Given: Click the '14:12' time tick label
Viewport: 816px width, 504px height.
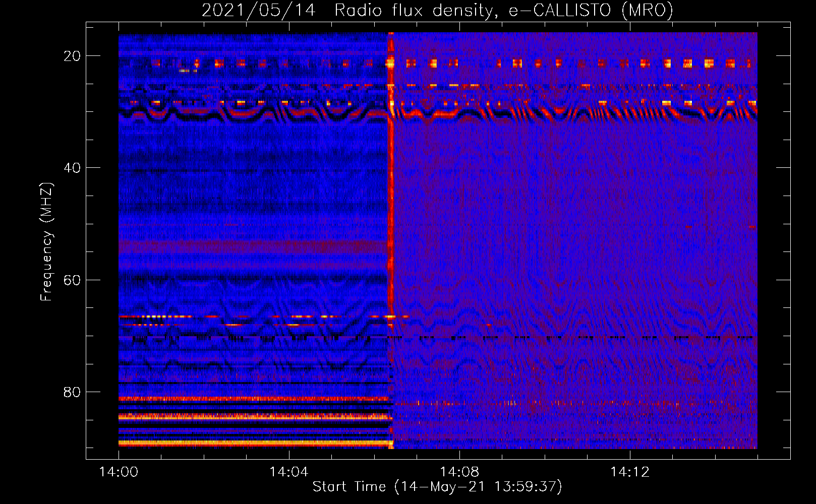Looking at the screenshot, I should pyautogui.click(x=630, y=472).
